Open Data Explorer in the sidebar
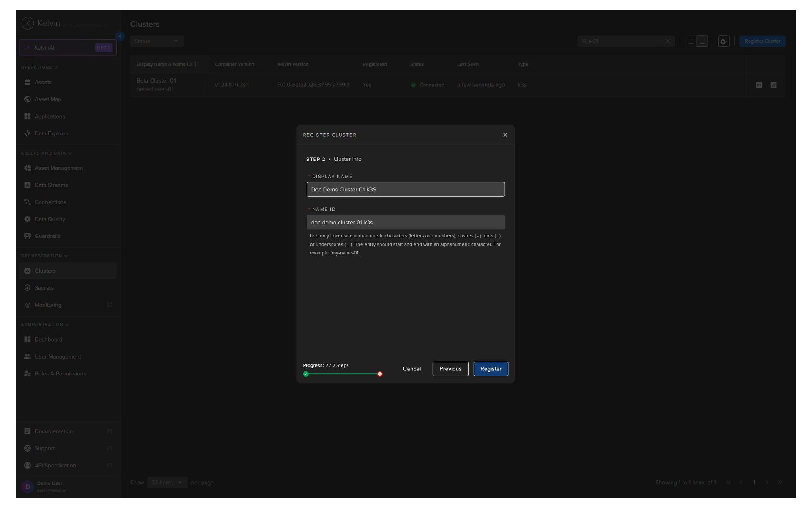 51,133
